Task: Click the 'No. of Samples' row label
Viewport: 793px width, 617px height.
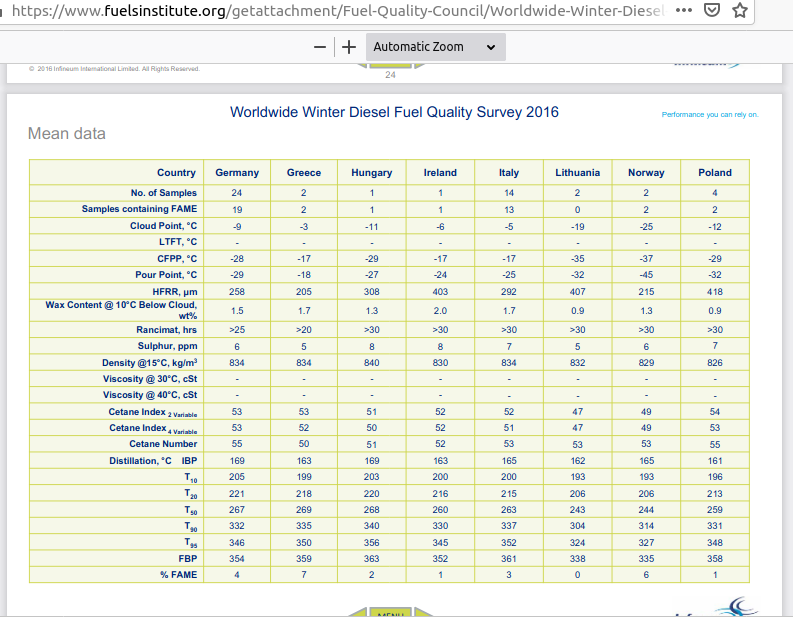Action: pos(163,193)
